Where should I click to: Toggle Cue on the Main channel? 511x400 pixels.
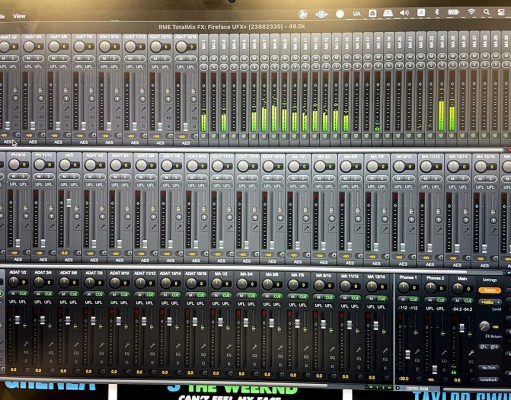[x=468, y=300]
